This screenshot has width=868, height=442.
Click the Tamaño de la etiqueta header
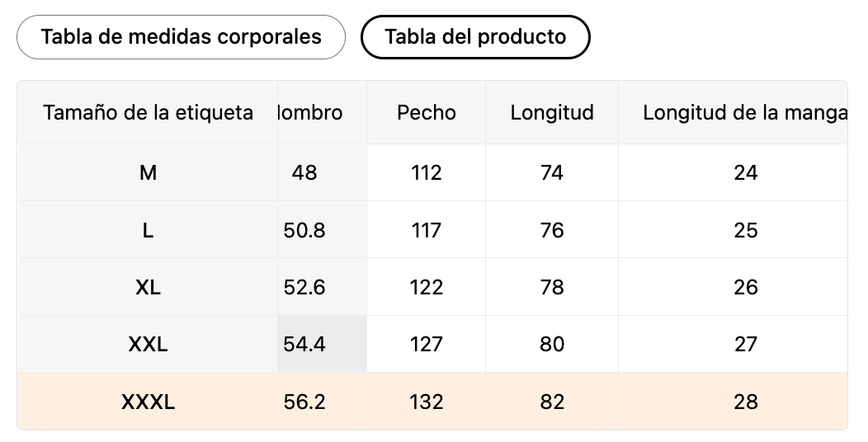tap(148, 113)
